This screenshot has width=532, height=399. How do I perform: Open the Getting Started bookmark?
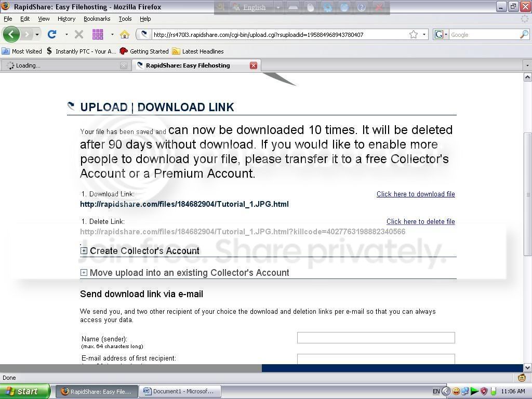click(x=144, y=51)
